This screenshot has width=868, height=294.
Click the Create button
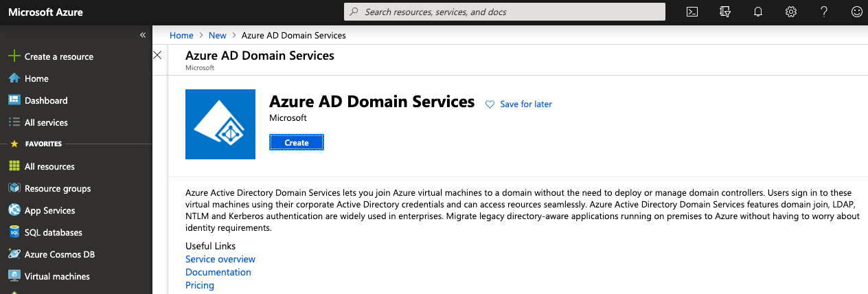(296, 142)
